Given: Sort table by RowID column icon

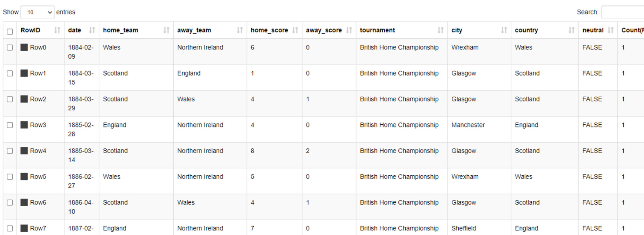Looking at the screenshot, I should (57, 30).
